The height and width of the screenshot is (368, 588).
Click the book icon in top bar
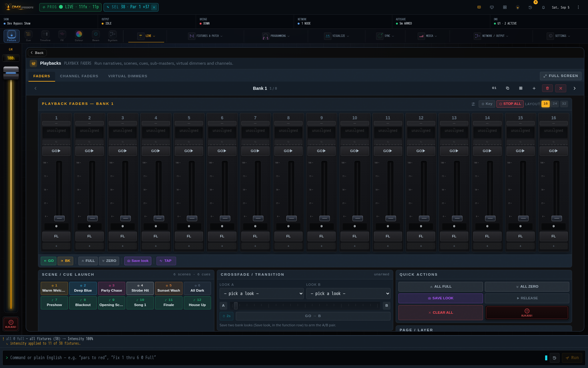[x=479, y=7]
